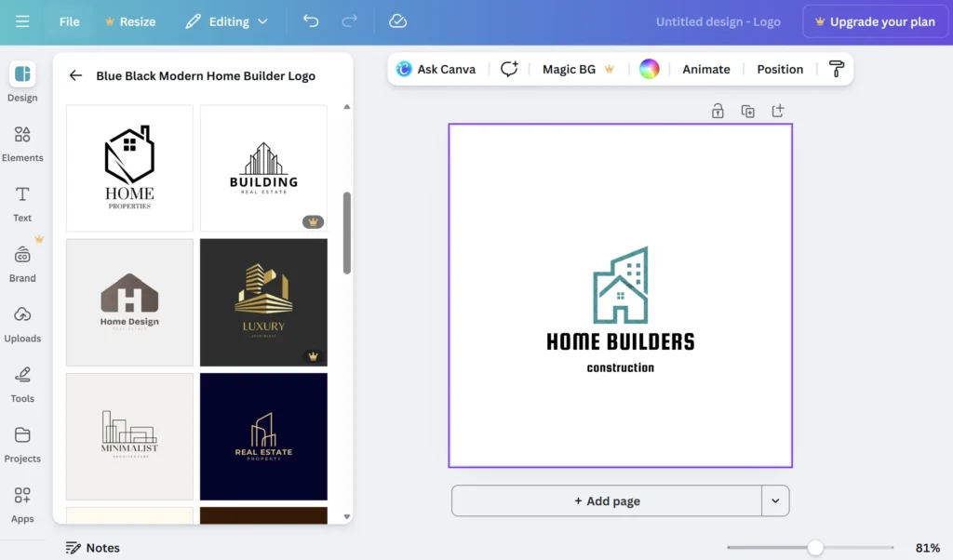Click the Position menu item
Screen dimensions: 953x560
tap(779, 69)
